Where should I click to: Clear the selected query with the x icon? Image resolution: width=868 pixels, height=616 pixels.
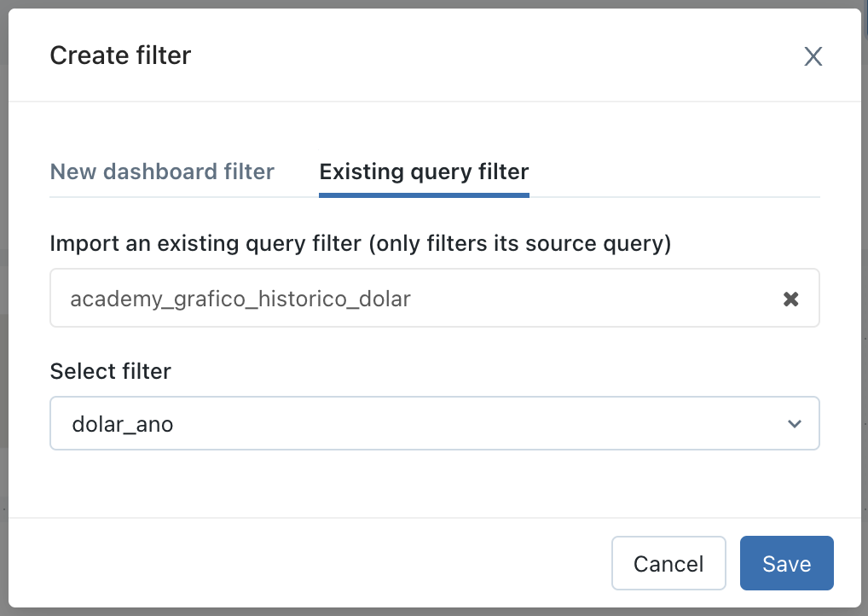[790, 299]
